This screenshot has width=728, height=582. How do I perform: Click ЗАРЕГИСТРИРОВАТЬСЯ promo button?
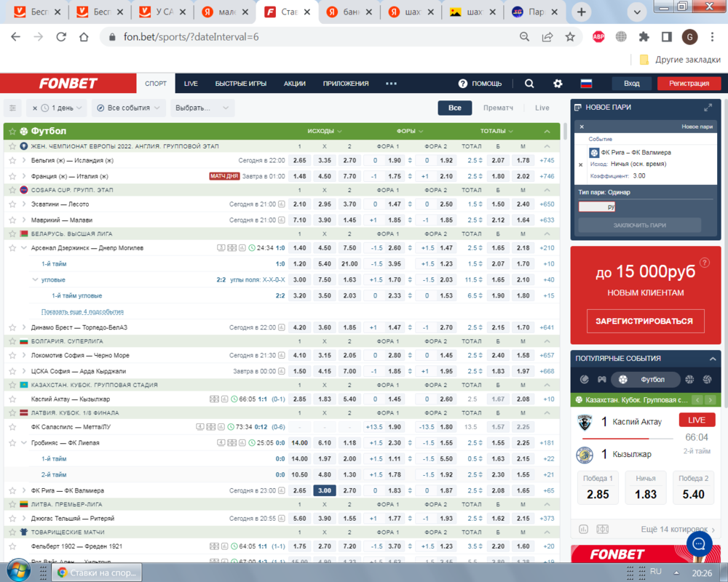pyautogui.click(x=645, y=321)
